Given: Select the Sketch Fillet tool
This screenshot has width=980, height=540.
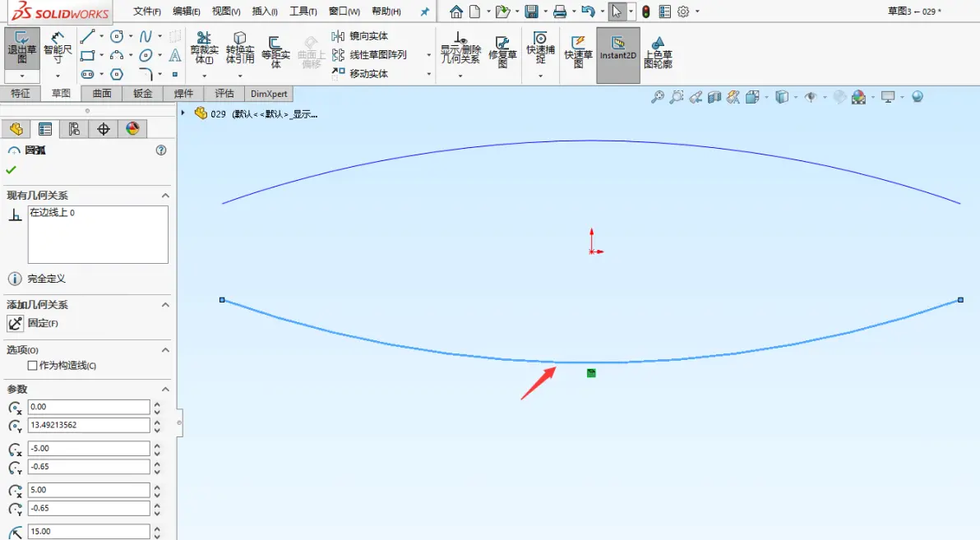Looking at the screenshot, I should point(146,74).
